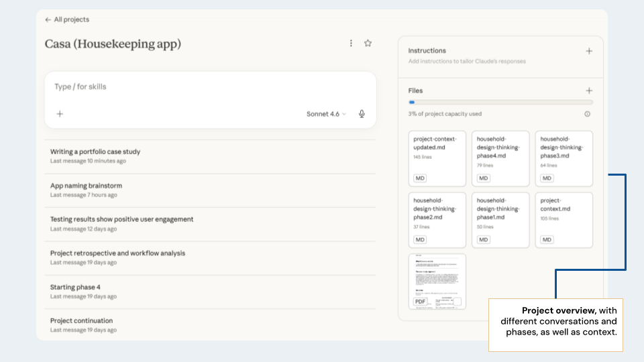The height and width of the screenshot is (362, 644).
Task: Open the project-context.md file card
Action: pos(564,220)
